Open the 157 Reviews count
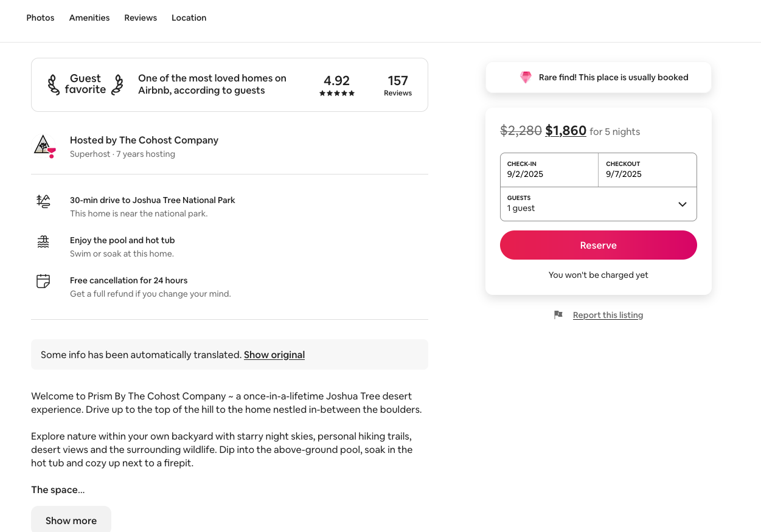 398,85
